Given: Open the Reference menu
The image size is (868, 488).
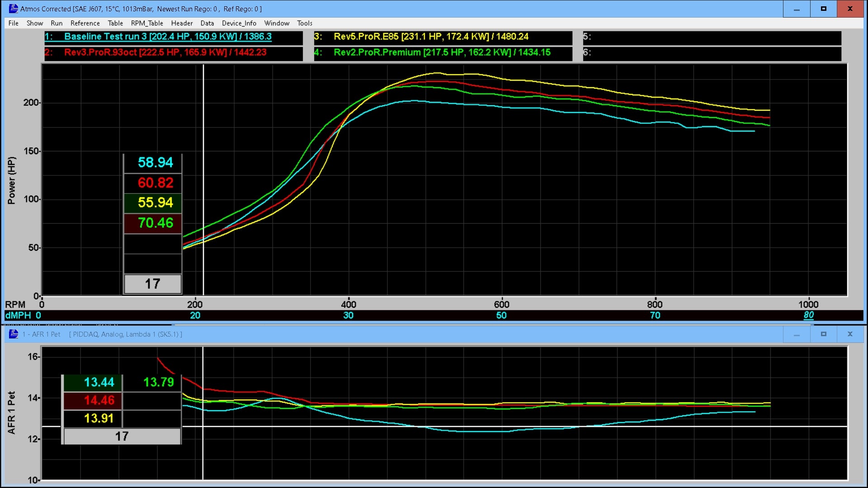Looking at the screenshot, I should tap(85, 23).
